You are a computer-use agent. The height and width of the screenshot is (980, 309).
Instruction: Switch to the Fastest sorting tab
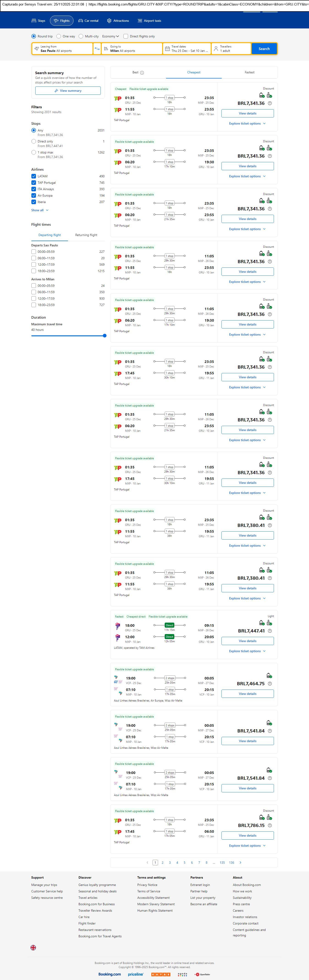[x=249, y=72]
